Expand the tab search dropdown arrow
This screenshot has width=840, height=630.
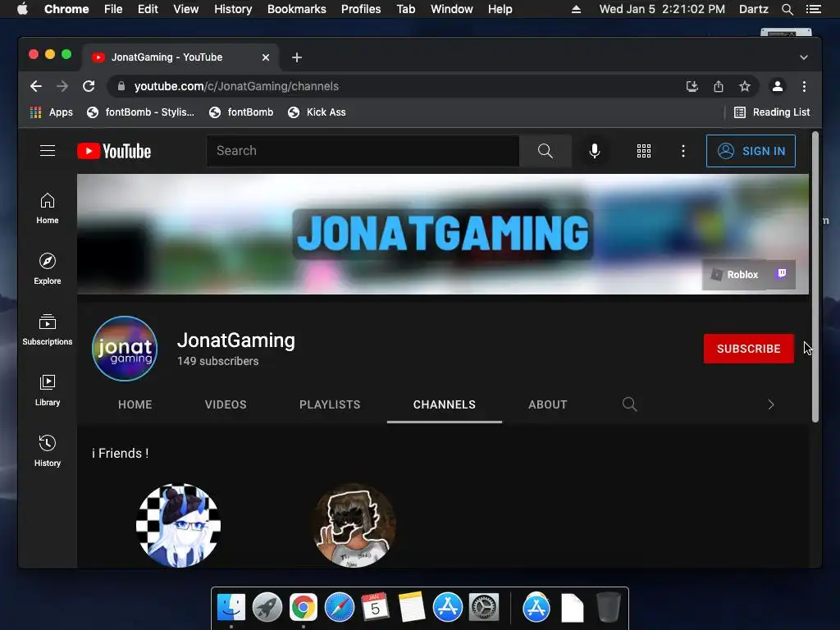(x=804, y=57)
